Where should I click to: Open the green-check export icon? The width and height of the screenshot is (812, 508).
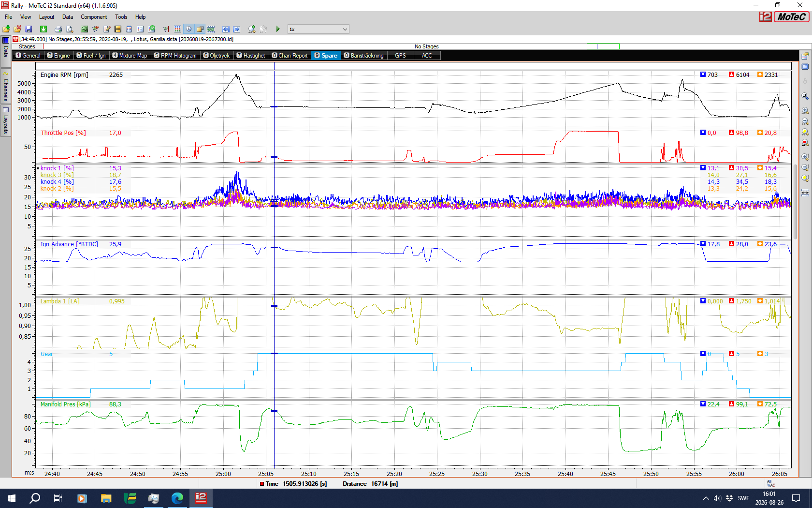click(x=152, y=29)
